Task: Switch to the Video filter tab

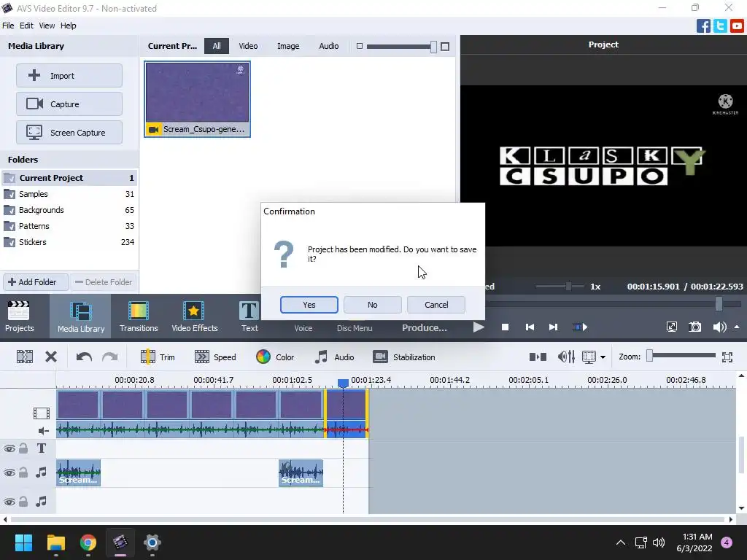Action: [248, 46]
